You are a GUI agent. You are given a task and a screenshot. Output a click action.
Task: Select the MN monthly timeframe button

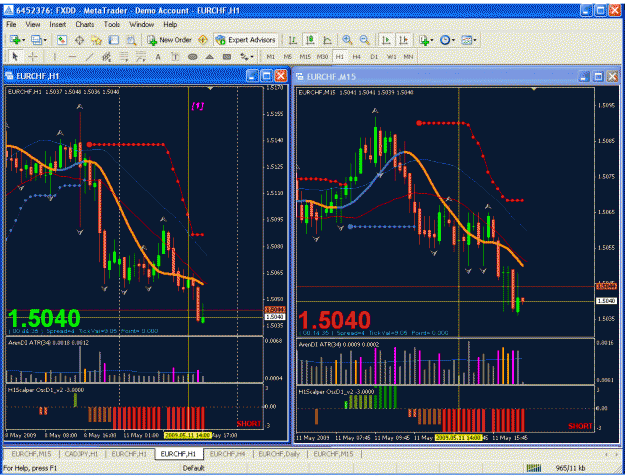click(408, 57)
